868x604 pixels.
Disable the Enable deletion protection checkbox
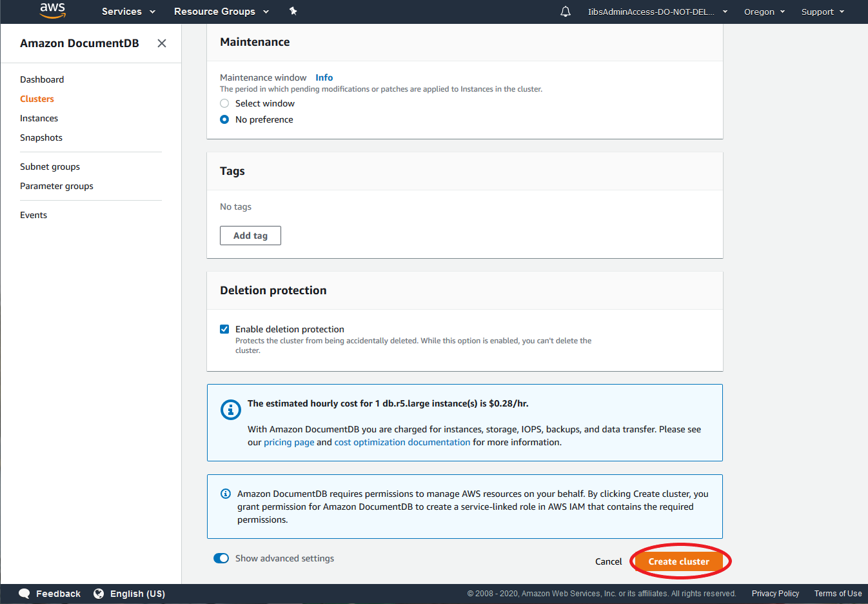224,328
